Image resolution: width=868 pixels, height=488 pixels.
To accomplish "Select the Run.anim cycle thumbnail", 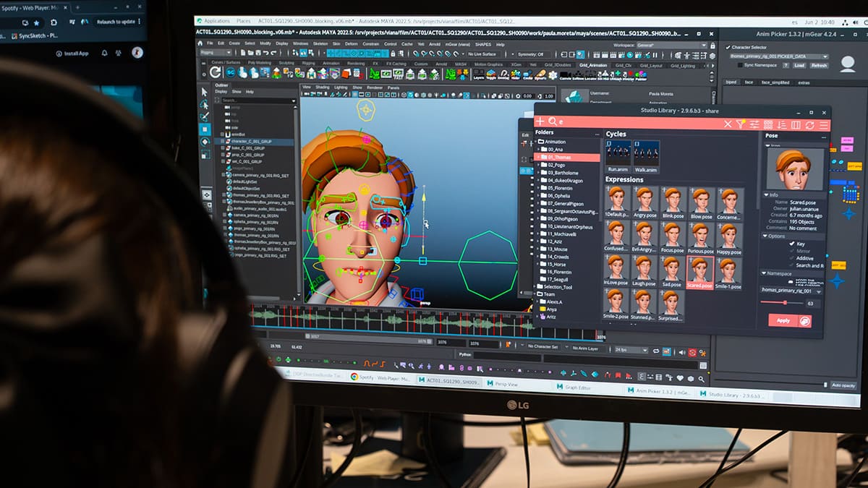I will [618, 156].
